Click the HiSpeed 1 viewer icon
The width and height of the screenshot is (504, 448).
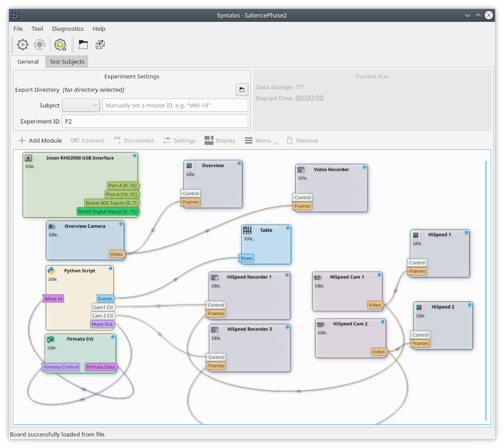coord(416,235)
